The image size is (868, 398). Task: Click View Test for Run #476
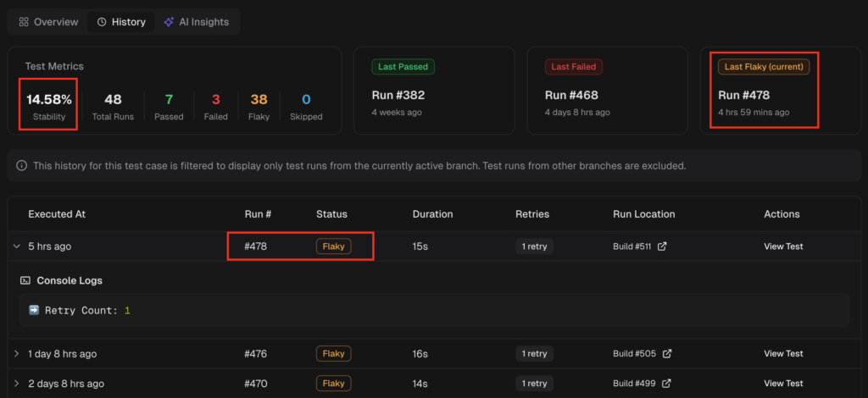[x=783, y=354]
